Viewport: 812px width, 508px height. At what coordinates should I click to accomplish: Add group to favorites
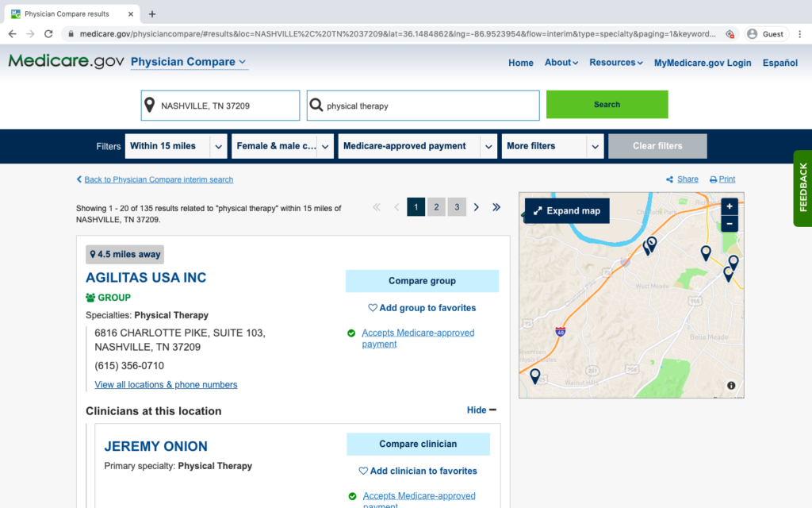pos(422,308)
